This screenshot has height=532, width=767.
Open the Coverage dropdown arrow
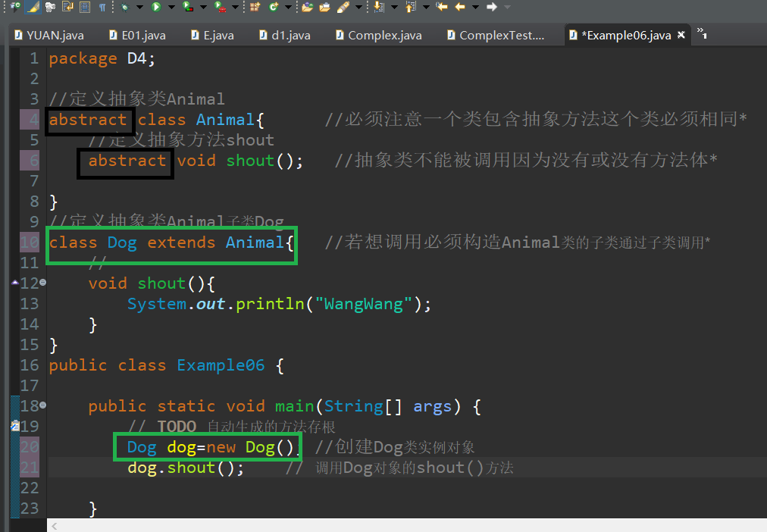click(203, 7)
